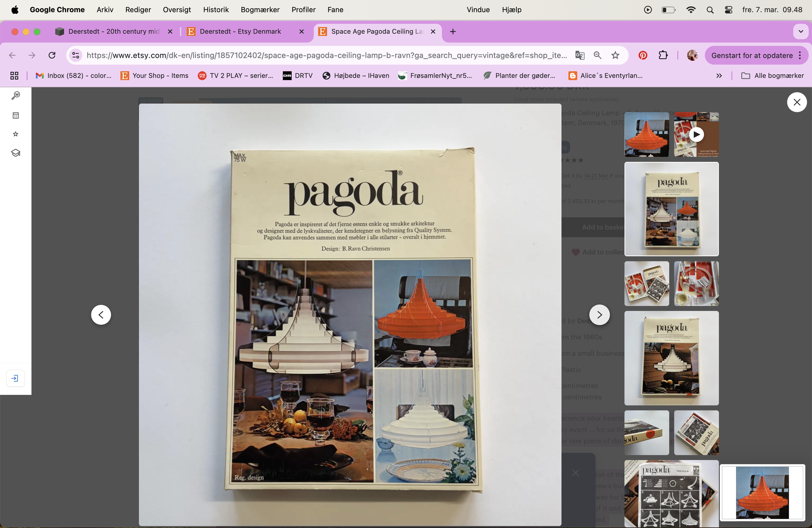
Task: Play the listing video thumbnail
Action: point(696,134)
